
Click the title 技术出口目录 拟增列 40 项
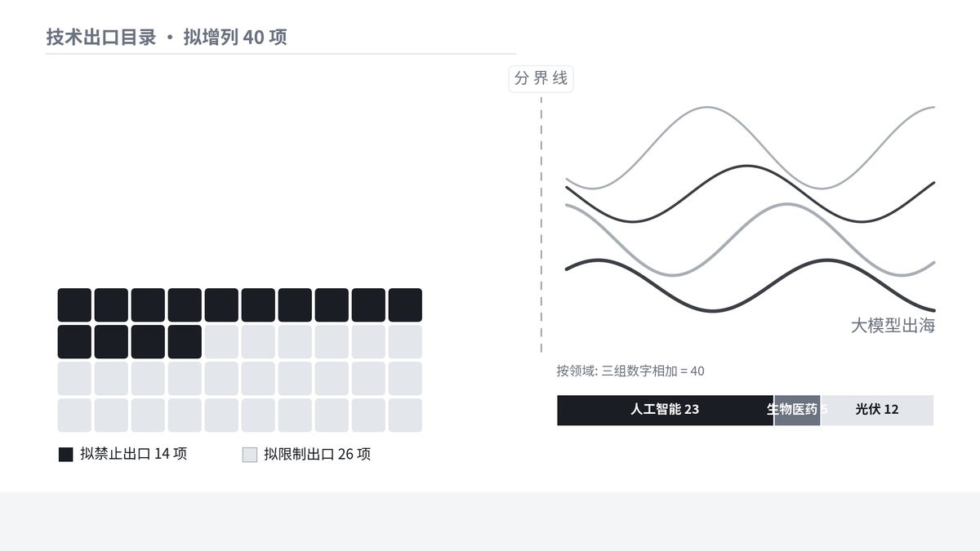[167, 38]
